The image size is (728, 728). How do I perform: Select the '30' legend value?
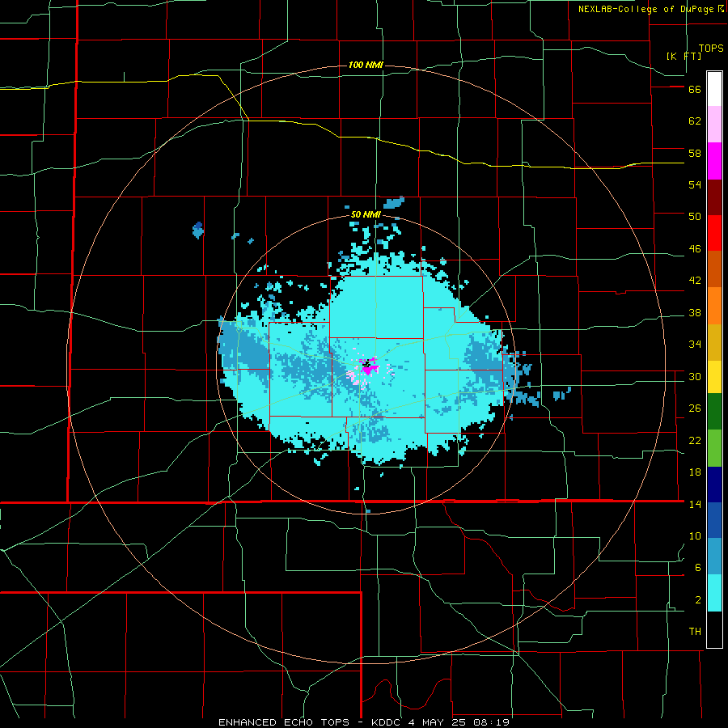tap(695, 376)
